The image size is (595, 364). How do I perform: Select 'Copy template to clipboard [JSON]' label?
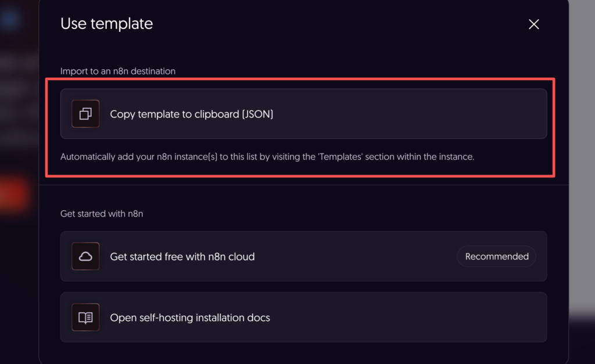click(191, 114)
